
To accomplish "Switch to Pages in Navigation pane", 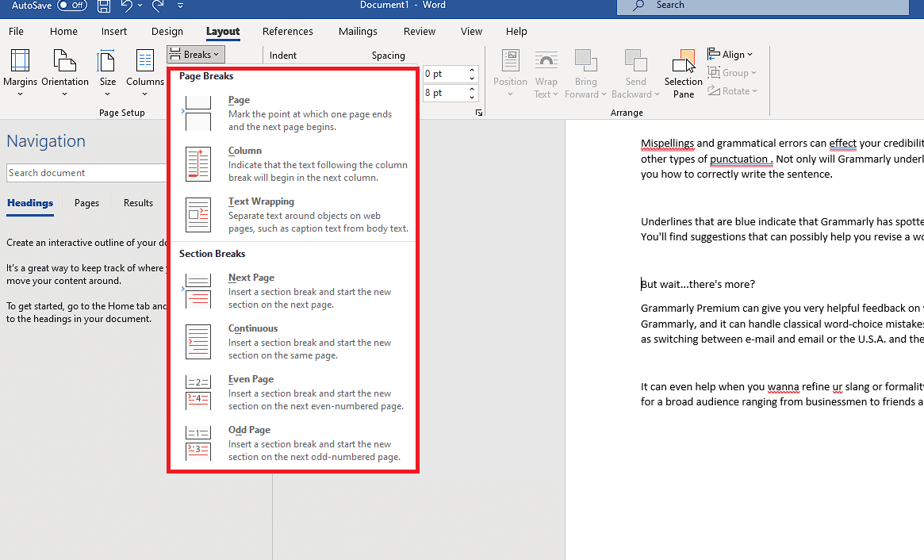I will (86, 203).
